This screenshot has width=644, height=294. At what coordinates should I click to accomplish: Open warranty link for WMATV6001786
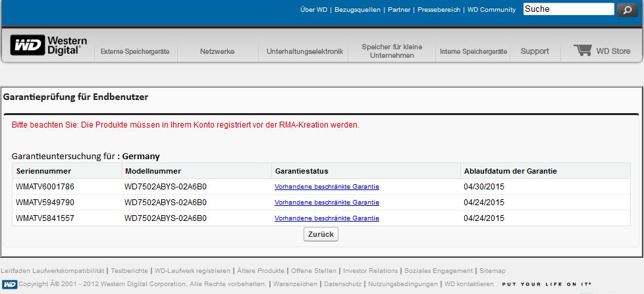pyautogui.click(x=327, y=187)
